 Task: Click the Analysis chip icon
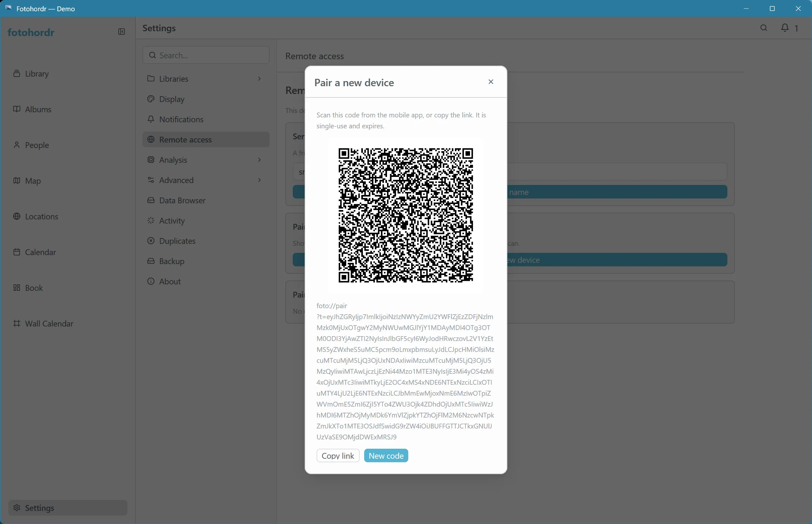[x=151, y=160]
